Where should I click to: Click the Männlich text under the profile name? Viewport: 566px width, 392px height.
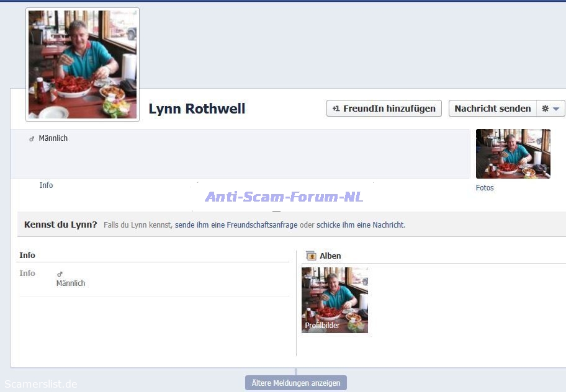pyautogui.click(x=53, y=138)
